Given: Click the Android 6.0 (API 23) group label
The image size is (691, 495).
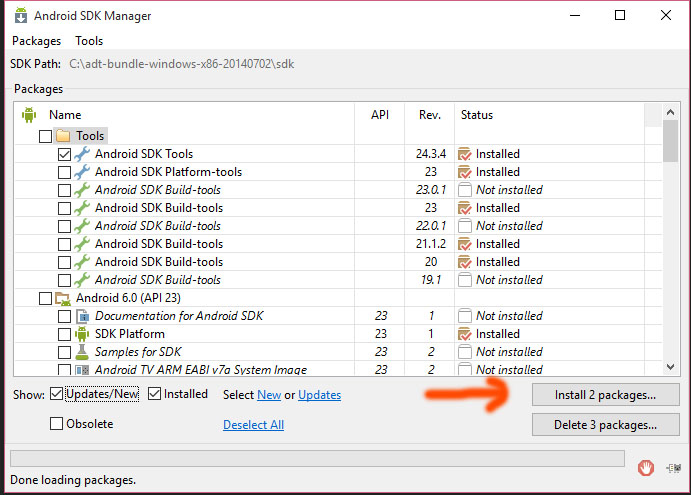Looking at the screenshot, I should tap(128, 298).
